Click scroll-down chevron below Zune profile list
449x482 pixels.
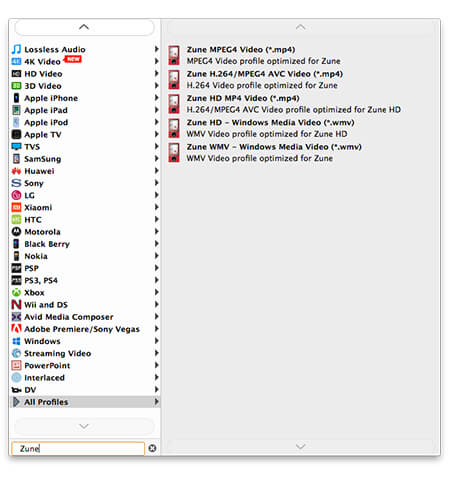point(300,446)
